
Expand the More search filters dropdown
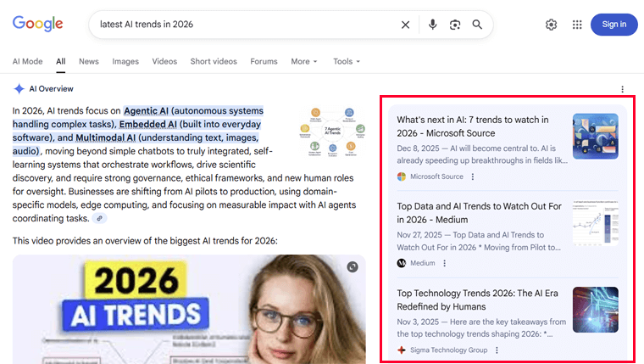[x=304, y=61]
